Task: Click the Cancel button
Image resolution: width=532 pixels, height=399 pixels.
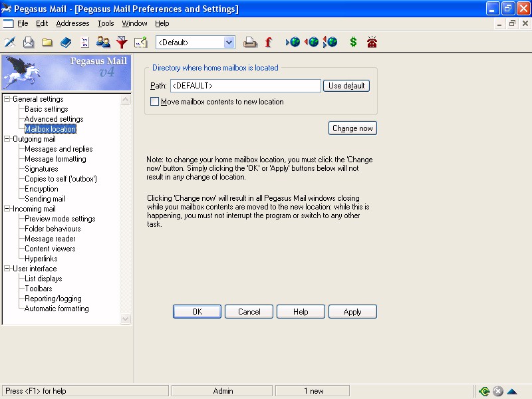Action: pyautogui.click(x=249, y=311)
